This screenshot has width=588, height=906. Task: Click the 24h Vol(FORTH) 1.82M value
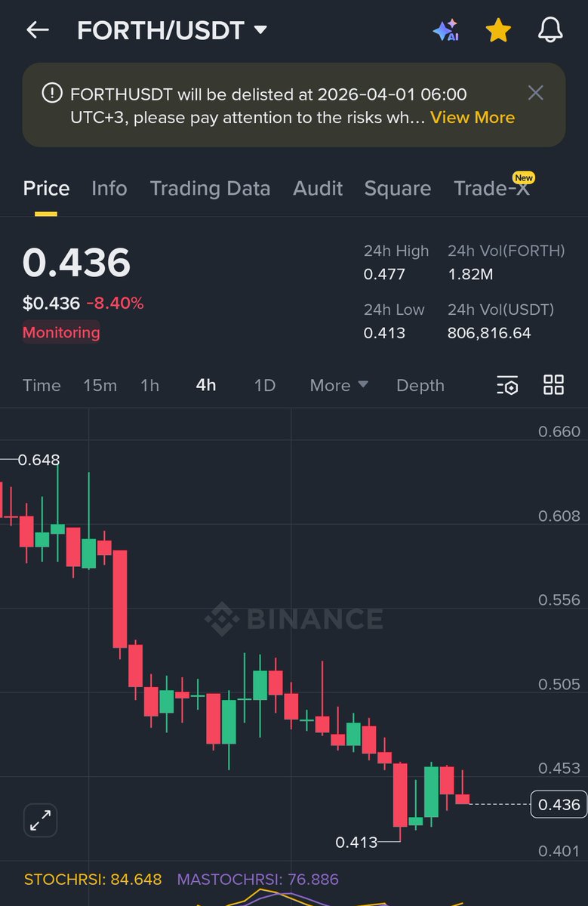click(470, 275)
